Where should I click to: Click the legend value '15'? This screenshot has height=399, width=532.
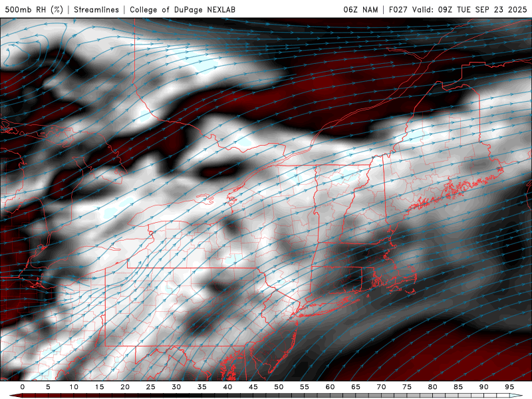click(x=99, y=387)
